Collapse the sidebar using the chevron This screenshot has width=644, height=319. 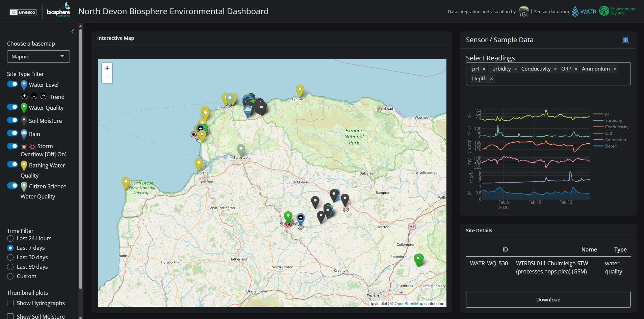tap(73, 31)
